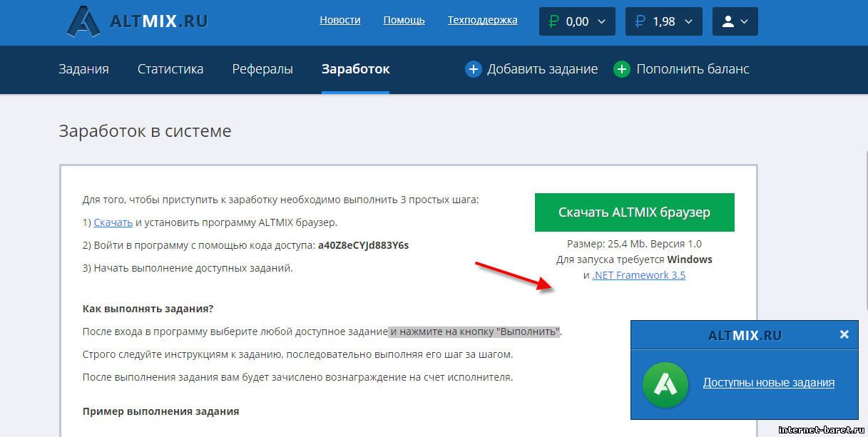This screenshot has height=437, width=868.
Task: Click the ALTMIX.RU title in notification popup
Action: click(x=745, y=334)
